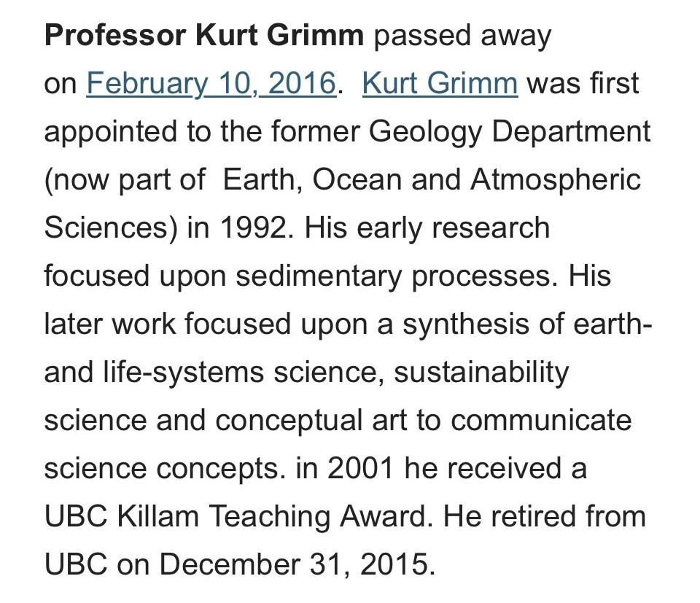This screenshot has height=603, width=700.
Task: Click the year "1992" in the paragraph
Action: pyautogui.click(x=254, y=228)
